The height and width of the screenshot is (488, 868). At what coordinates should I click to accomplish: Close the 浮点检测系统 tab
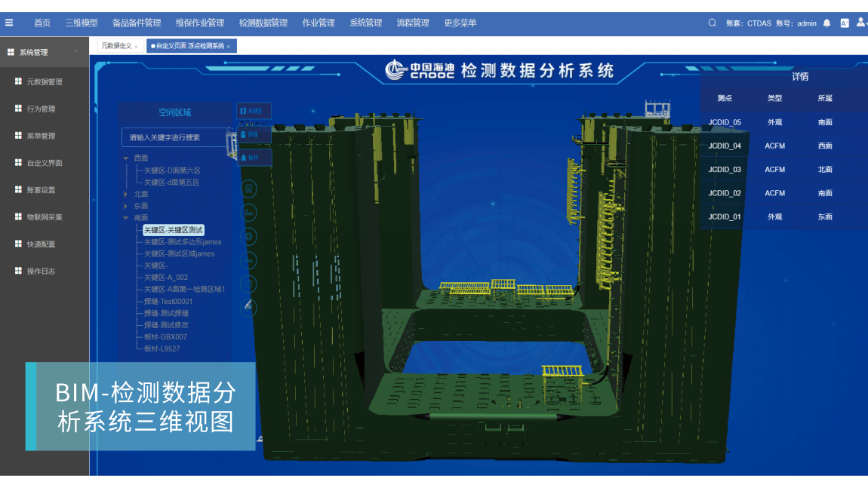[x=229, y=47]
